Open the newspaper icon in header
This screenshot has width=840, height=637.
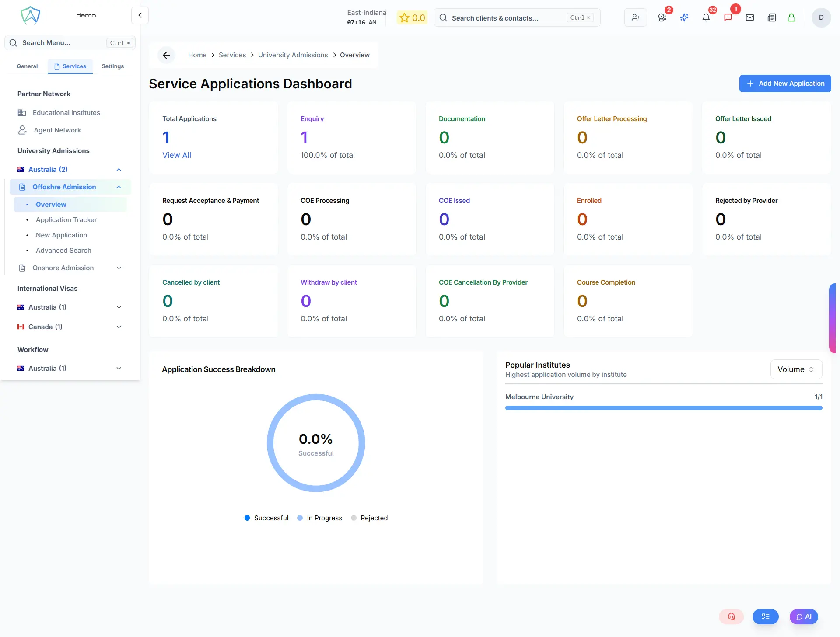click(x=771, y=17)
